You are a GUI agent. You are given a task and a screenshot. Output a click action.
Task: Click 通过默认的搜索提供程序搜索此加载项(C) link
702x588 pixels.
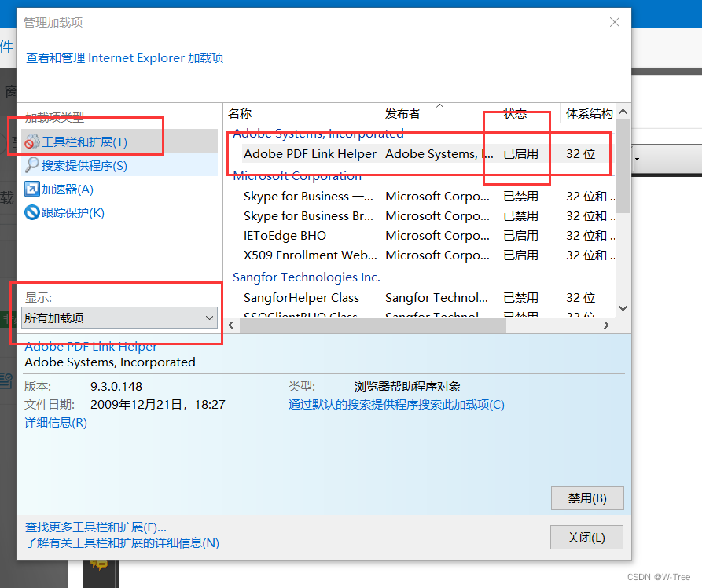click(396, 405)
